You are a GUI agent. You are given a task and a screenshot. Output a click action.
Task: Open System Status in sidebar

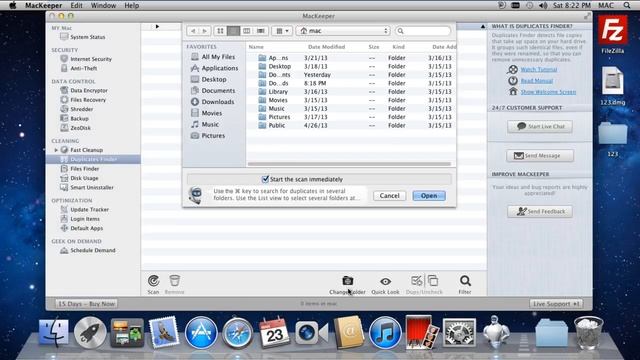tap(82, 37)
